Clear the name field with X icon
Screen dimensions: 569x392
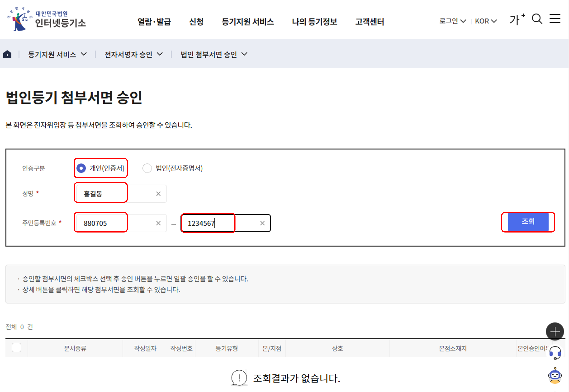coord(158,194)
